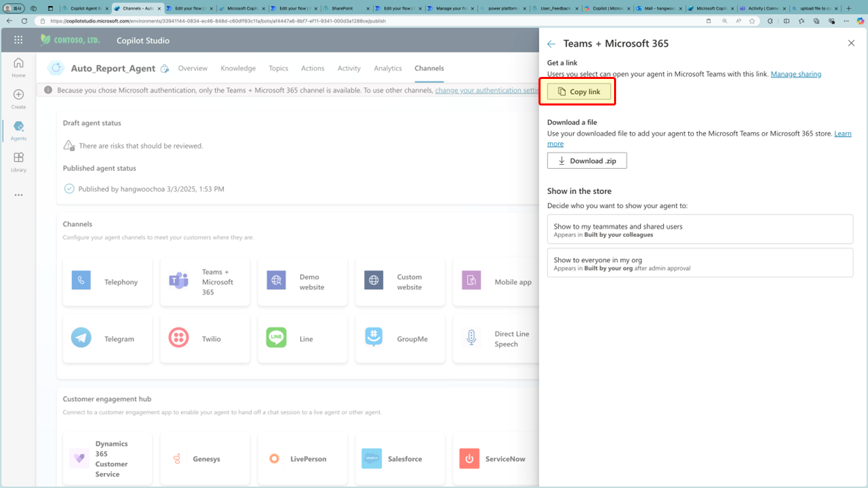View the Activity tab
This screenshot has height=488, width=868.
click(349, 68)
